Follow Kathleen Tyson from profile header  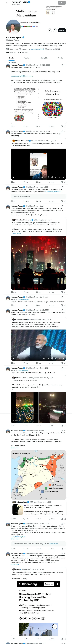(62, 30)
